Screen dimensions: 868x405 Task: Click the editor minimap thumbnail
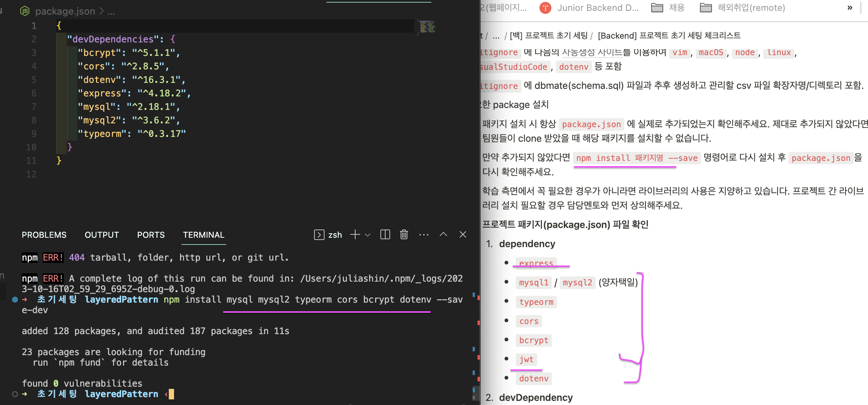pyautogui.click(x=427, y=27)
